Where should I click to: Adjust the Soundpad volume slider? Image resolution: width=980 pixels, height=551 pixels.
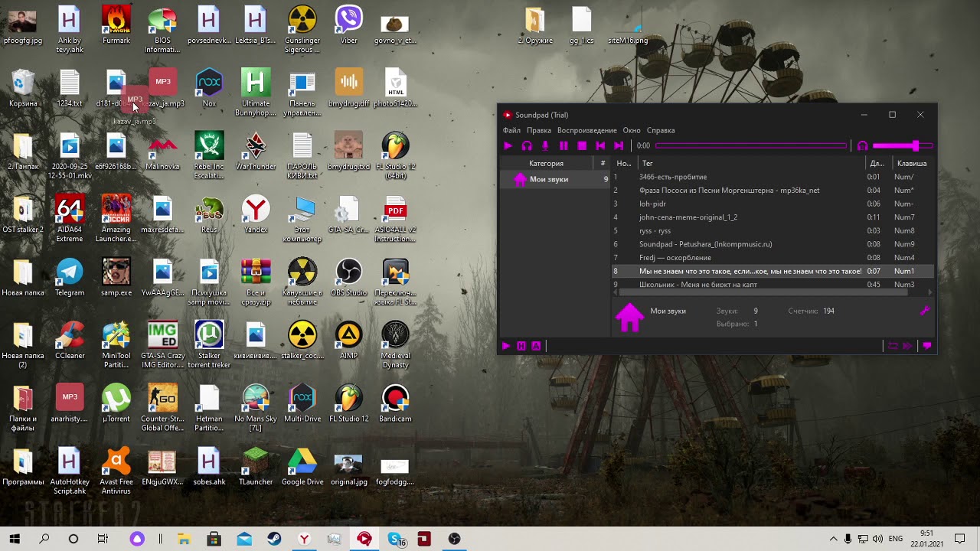[902, 145]
